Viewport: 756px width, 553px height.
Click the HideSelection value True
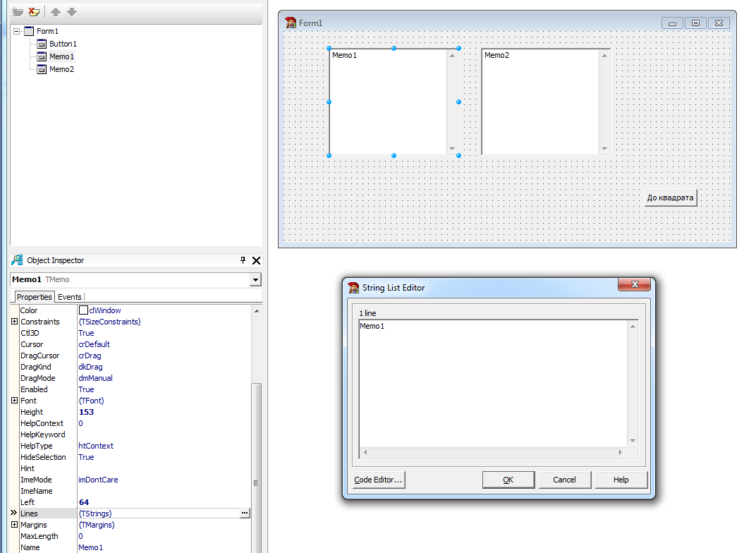86,457
